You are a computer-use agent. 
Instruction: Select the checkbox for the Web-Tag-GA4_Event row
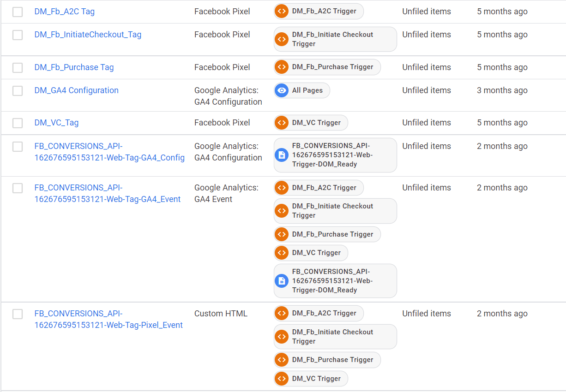pos(18,188)
